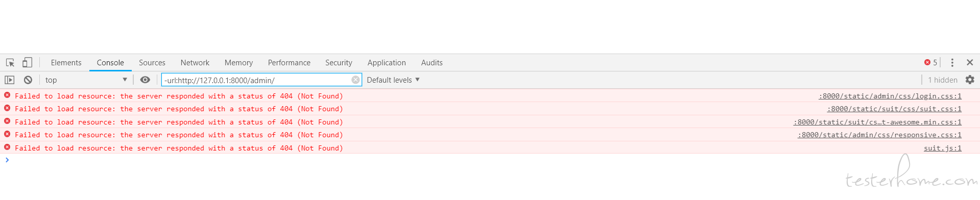The width and height of the screenshot is (980, 200).
Task: Open live expression eye icon
Action: pos(145,80)
